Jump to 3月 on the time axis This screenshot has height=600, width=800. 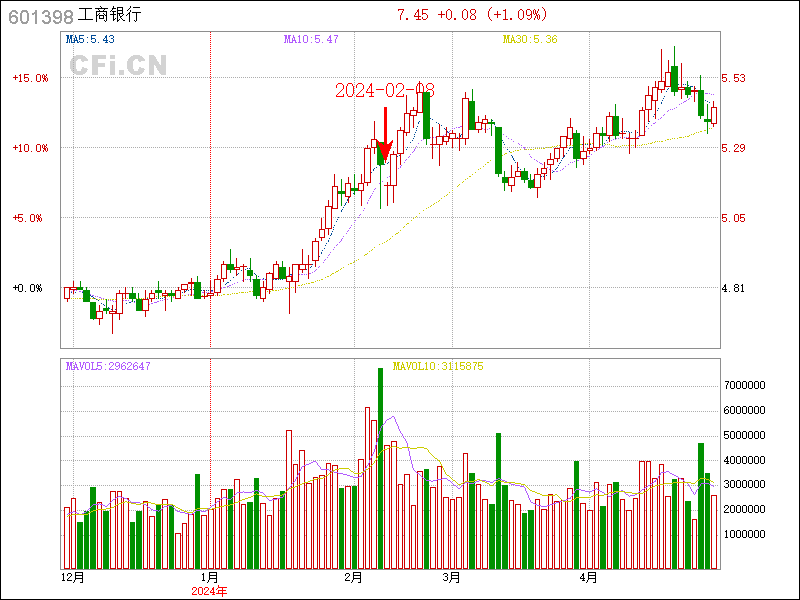451,577
